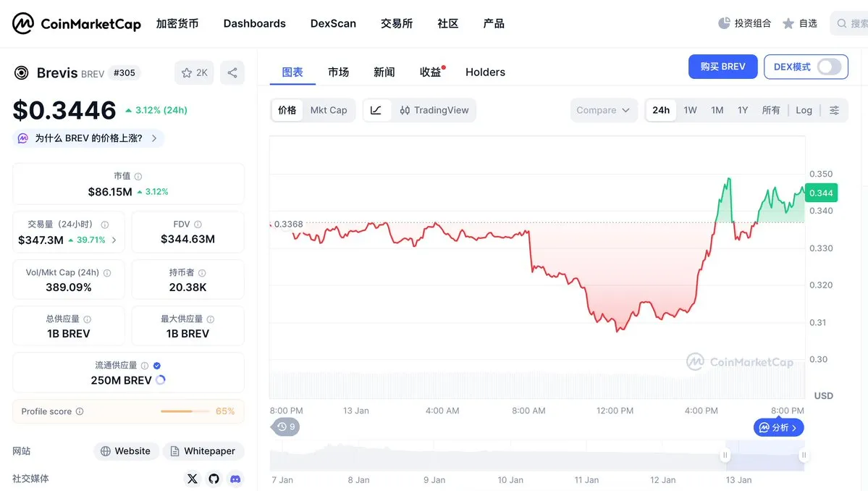Image resolution: width=868 pixels, height=491 pixels.
Task: Open the X (Twitter) social link
Action: (192, 479)
